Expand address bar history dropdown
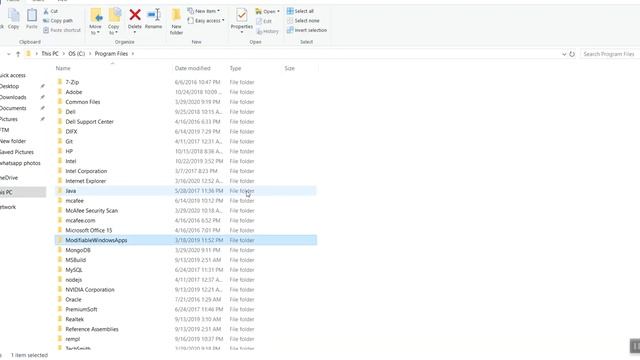This screenshot has width=640, height=360. [564, 54]
